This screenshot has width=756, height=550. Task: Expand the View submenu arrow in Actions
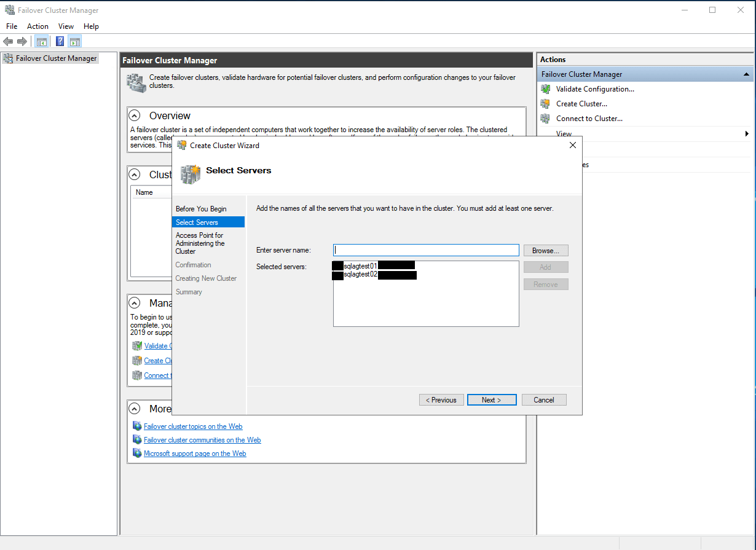(747, 133)
